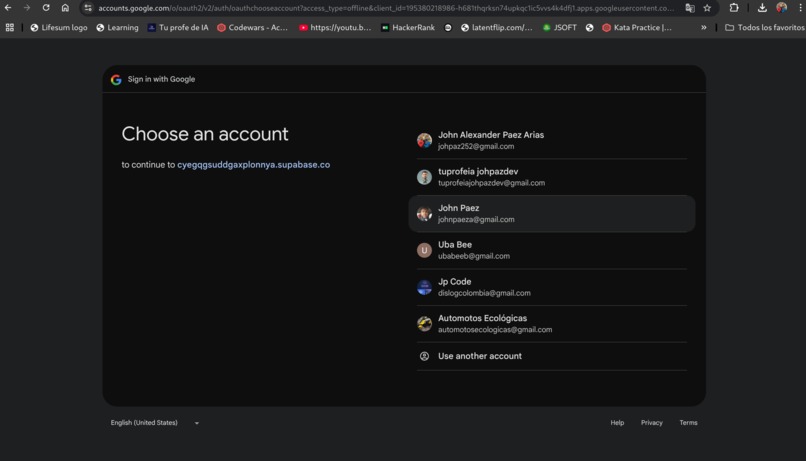Choose the John Alexander Paez Arias account
Image resolution: width=806 pixels, height=461 pixels.
[552, 140]
